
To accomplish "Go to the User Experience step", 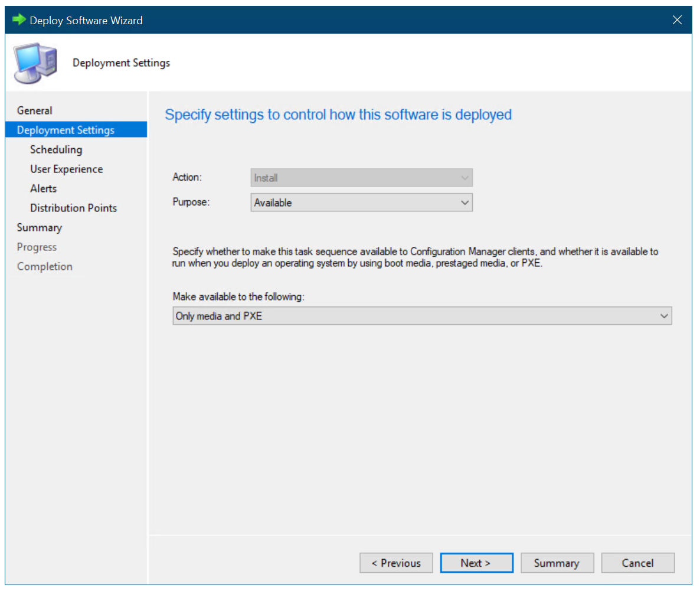I will tap(66, 168).
